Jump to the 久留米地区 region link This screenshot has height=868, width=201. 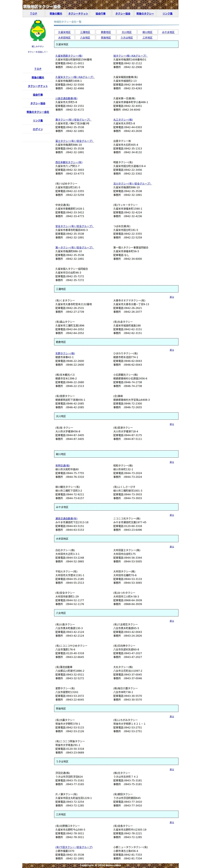(64, 32)
